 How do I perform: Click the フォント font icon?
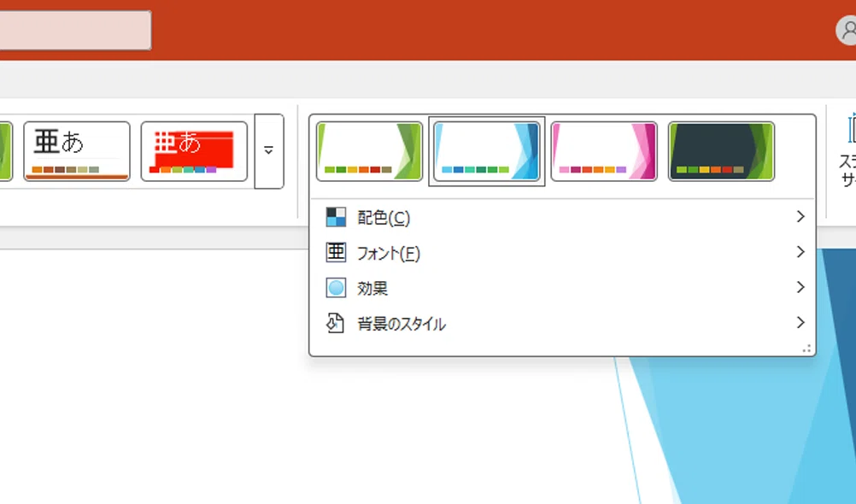(x=336, y=252)
